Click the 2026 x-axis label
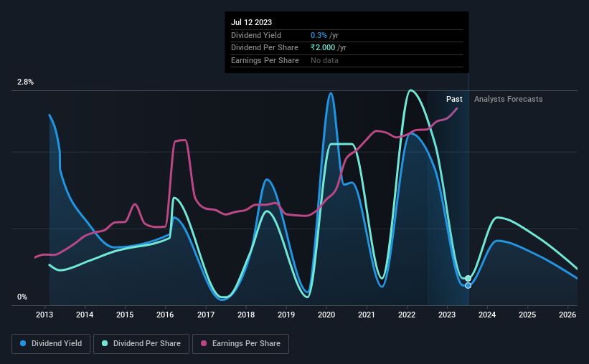Screen dimensions: 589x364 567,315
